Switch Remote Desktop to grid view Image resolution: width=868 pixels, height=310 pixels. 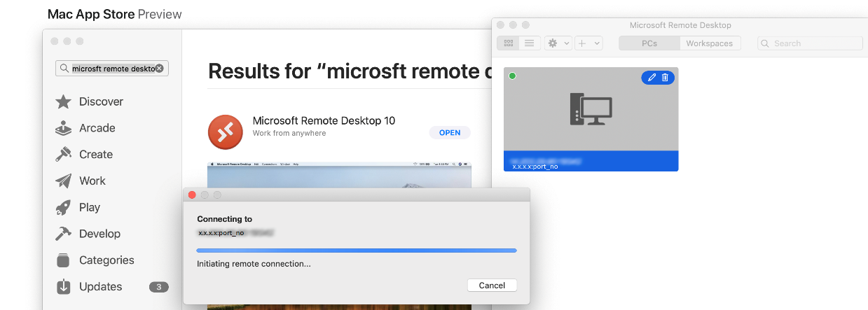pyautogui.click(x=509, y=43)
